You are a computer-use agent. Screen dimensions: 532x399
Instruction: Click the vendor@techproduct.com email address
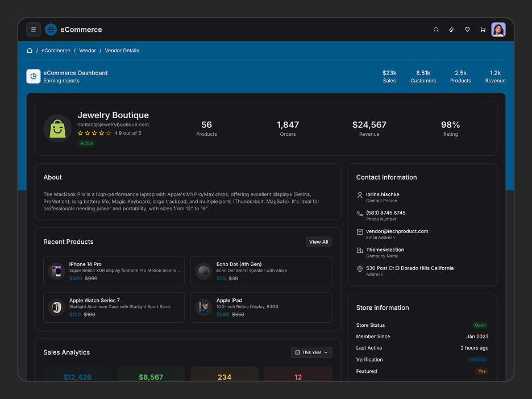click(x=397, y=231)
